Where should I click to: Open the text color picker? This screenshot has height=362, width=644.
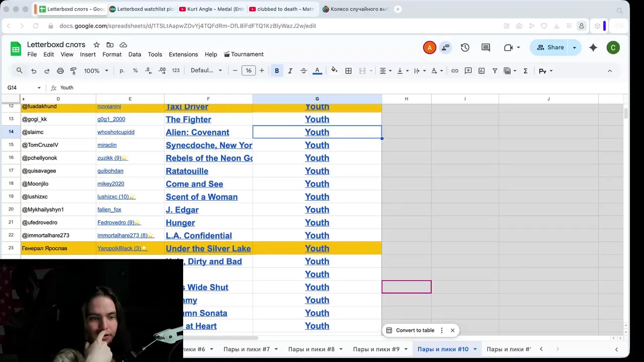(x=317, y=71)
